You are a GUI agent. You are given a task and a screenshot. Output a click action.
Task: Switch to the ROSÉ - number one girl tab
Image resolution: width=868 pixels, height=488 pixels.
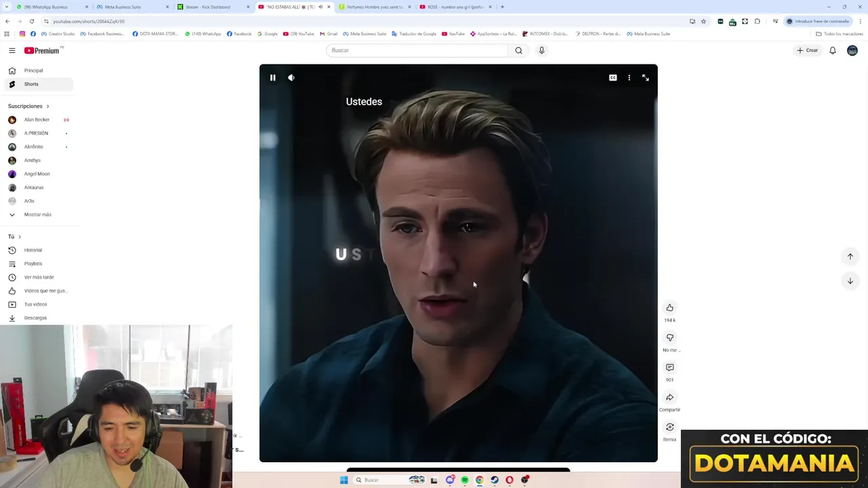(454, 7)
